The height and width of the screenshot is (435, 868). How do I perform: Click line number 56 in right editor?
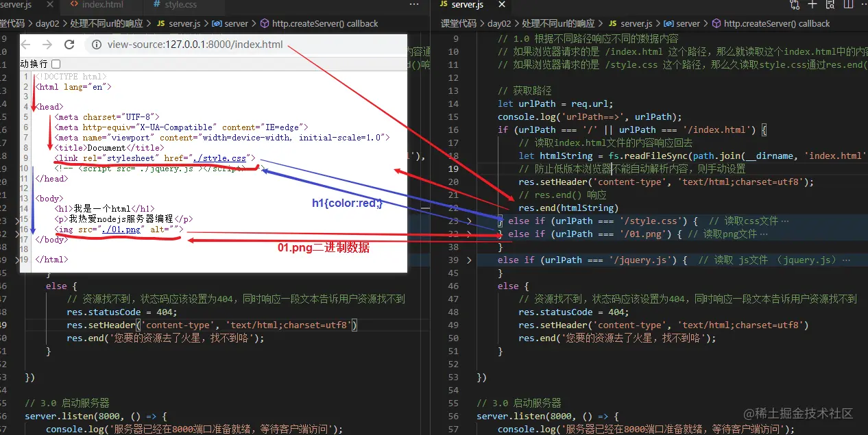pyautogui.click(x=453, y=417)
